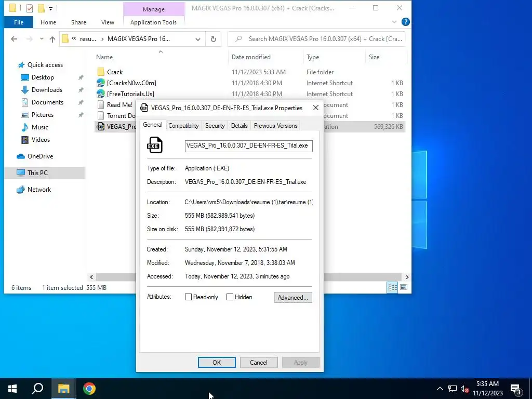Switch to Previous Versions tab
Image resolution: width=532 pixels, height=399 pixels.
coord(275,126)
